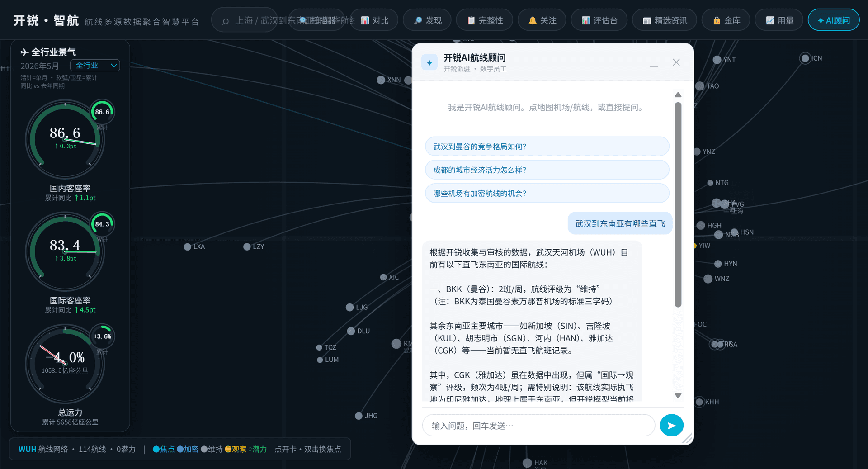The height and width of the screenshot is (469, 868).
Task: Click the 总运力 -4.0% gauge
Action: click(x=65, y=363)
